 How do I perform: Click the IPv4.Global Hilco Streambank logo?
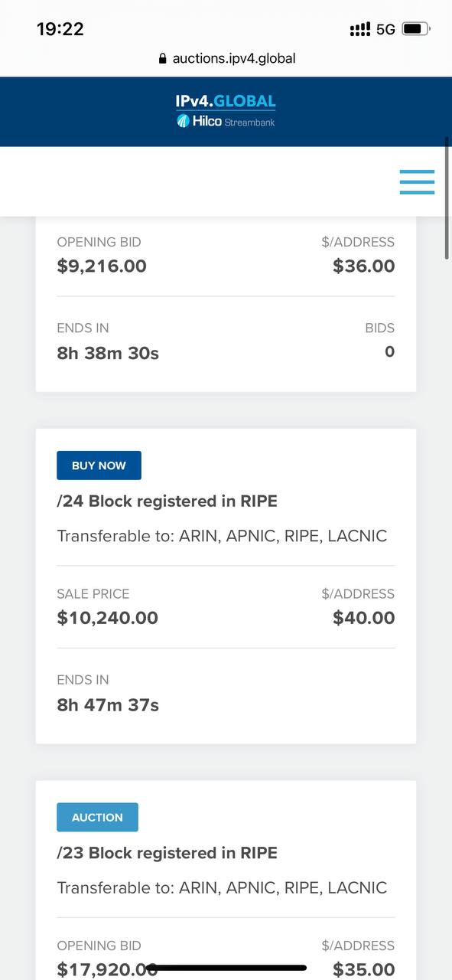(226, 110)
